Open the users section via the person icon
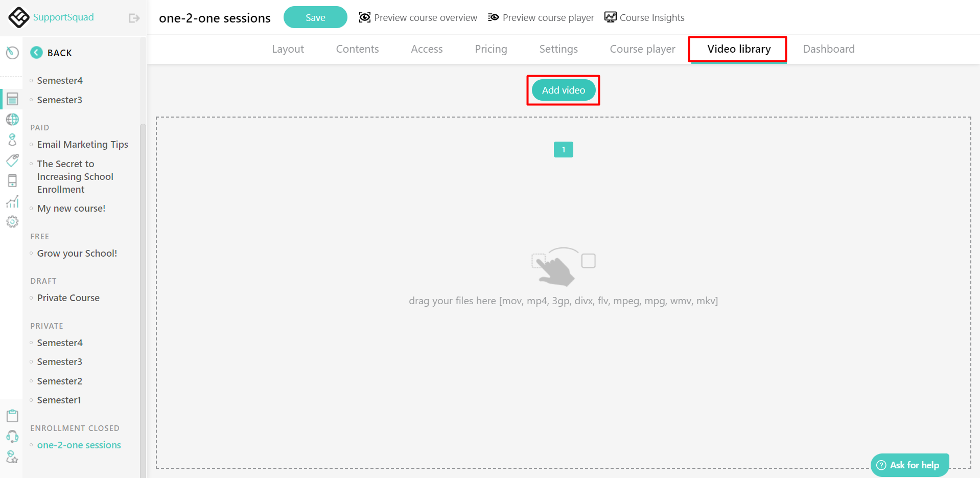 (12, 140)
